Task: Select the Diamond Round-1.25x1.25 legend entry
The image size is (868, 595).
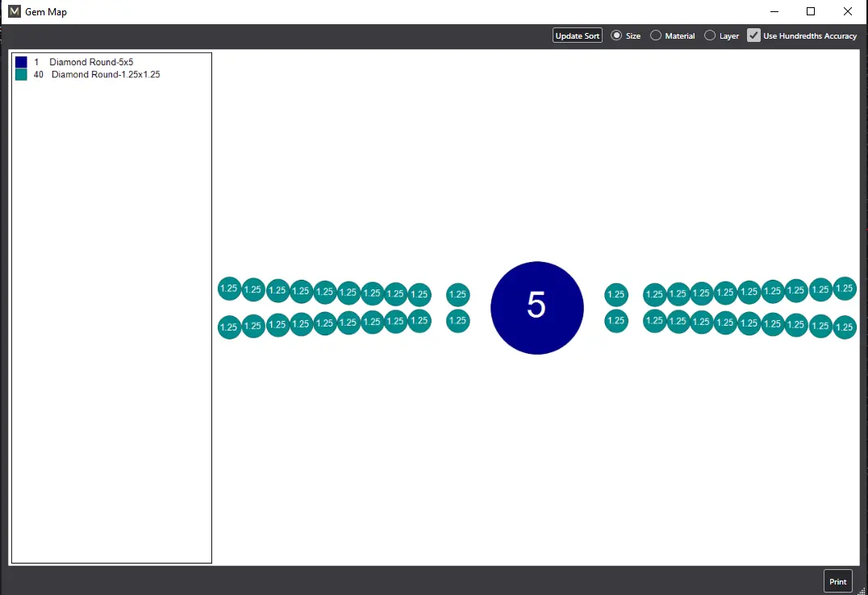Action: [x=105, y=74]
